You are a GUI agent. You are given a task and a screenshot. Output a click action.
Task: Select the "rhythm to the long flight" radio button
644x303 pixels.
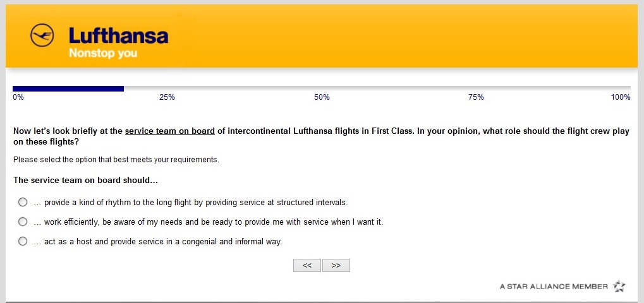pyautogui.click(x=23, y=202)
